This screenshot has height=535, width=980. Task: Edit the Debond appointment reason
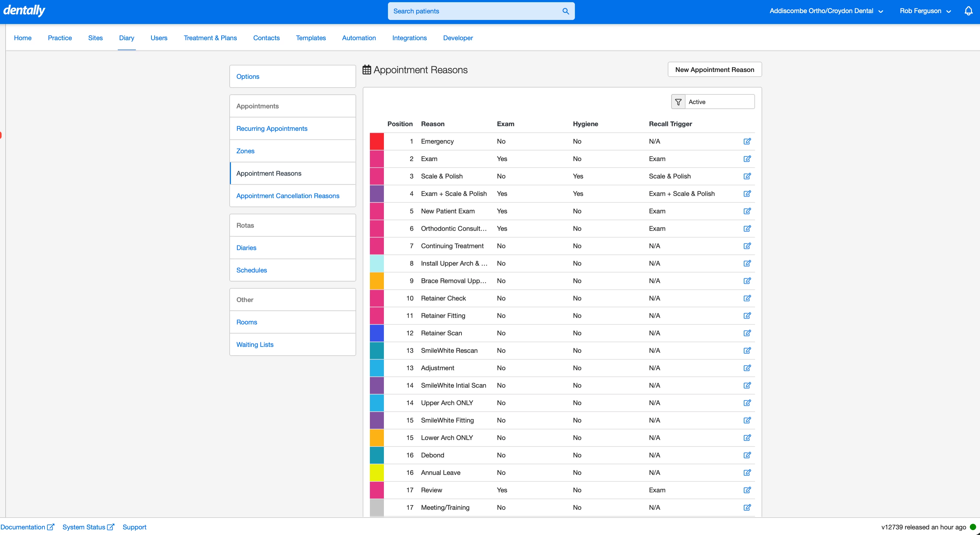[747, 455]
